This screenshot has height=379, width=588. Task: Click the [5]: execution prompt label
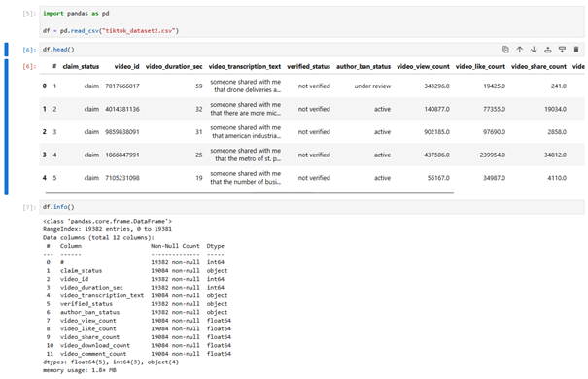point(29,14)
